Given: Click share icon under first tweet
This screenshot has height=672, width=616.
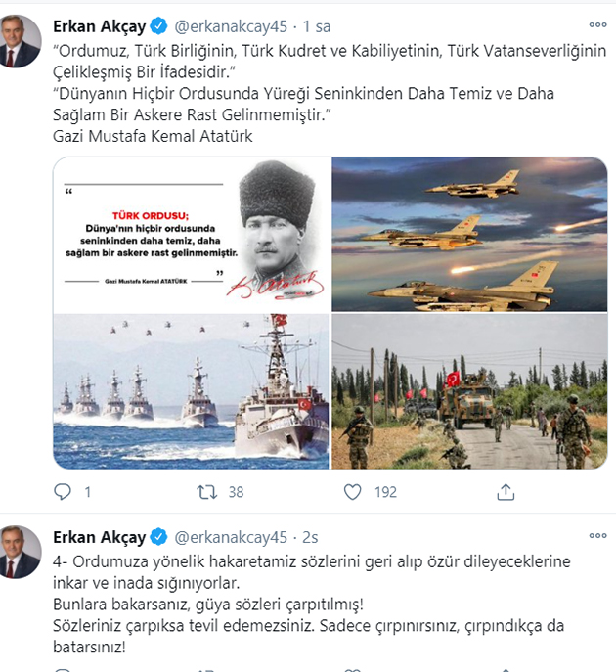Looking at the screenshot, I should click(506, 492).
